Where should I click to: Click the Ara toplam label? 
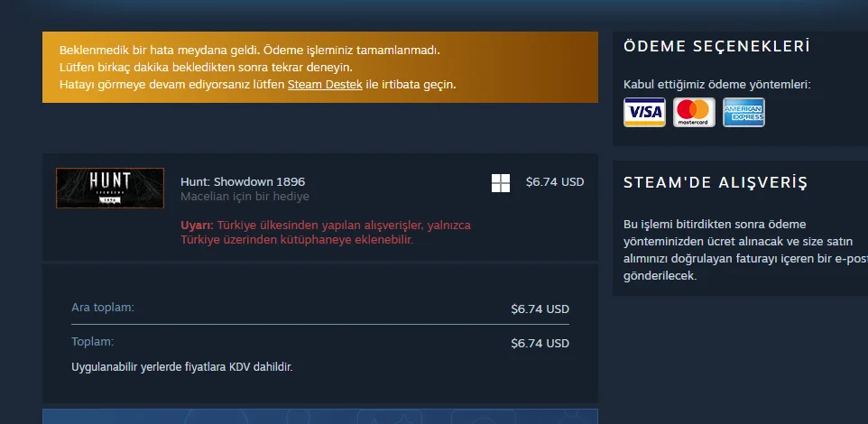[103, 308]
